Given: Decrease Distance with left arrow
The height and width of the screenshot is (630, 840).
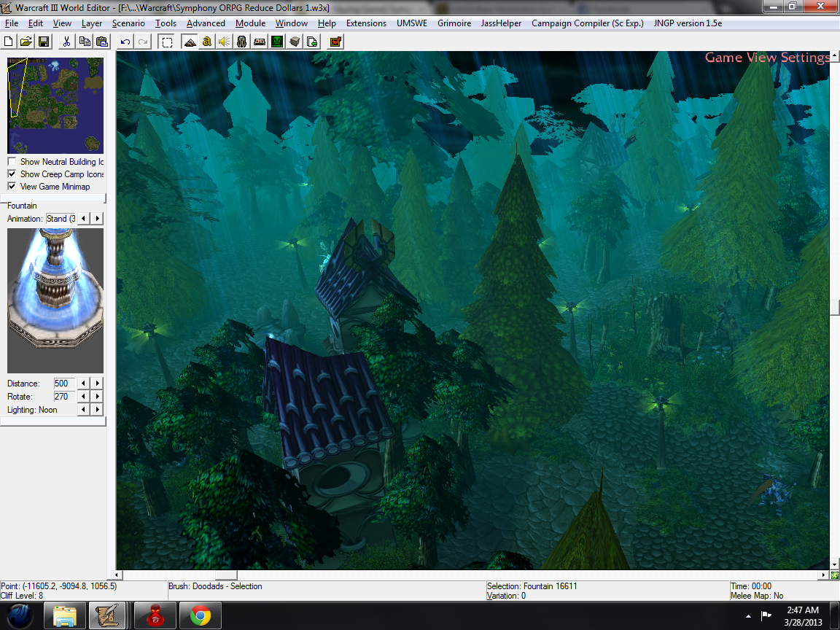Looking at the screenshot, I should point(83,383).
